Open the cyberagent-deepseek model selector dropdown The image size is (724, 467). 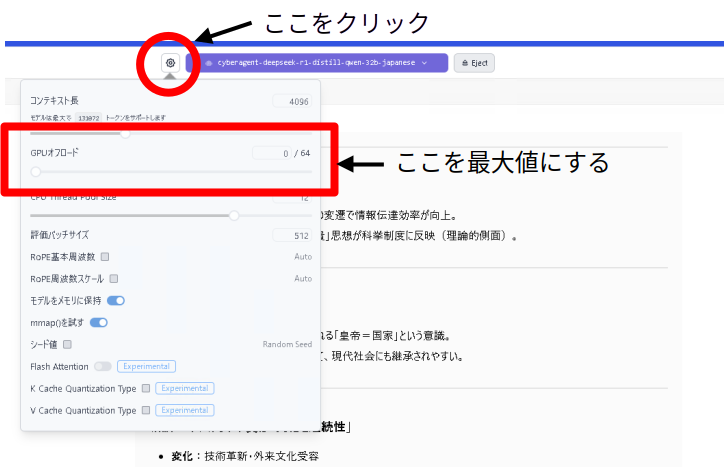click(x=317, y=63)
